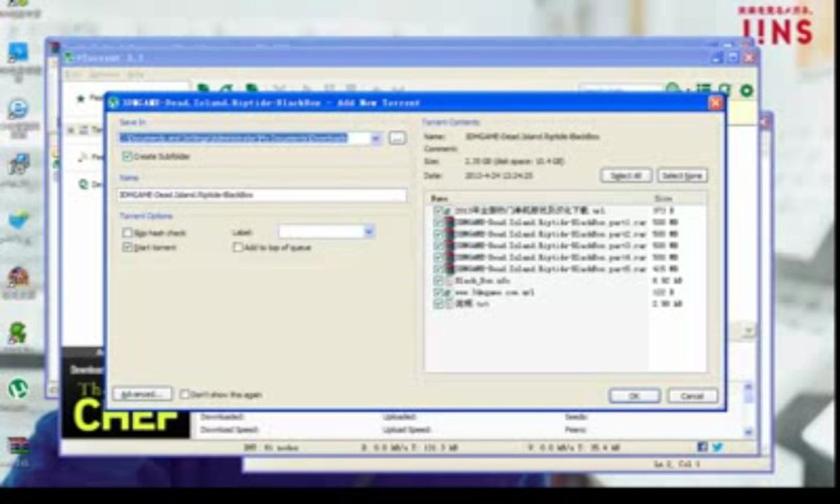Screen dimensions: 840x504
Task: Open the Label dropdown list
Action: [369, 232]
